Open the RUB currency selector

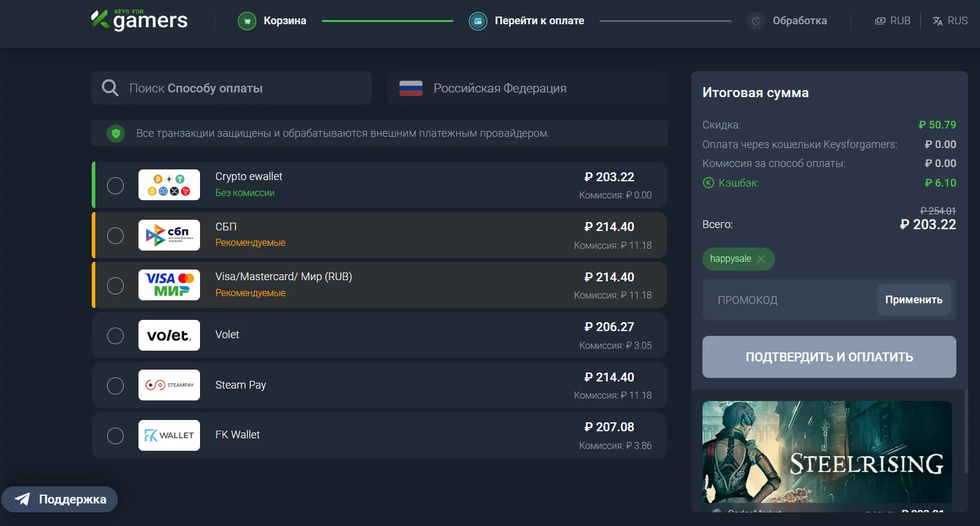[x=892, y=21]
